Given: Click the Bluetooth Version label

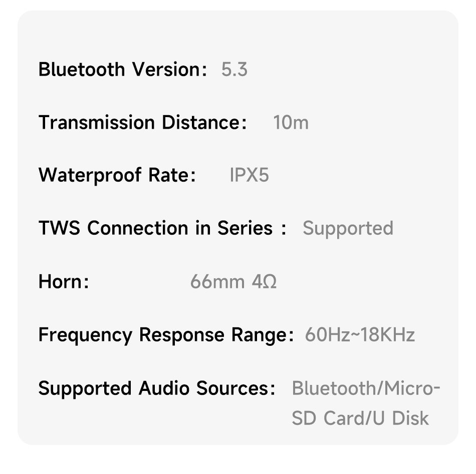Looking at the screenshot, I should click(x=122, y=70).
